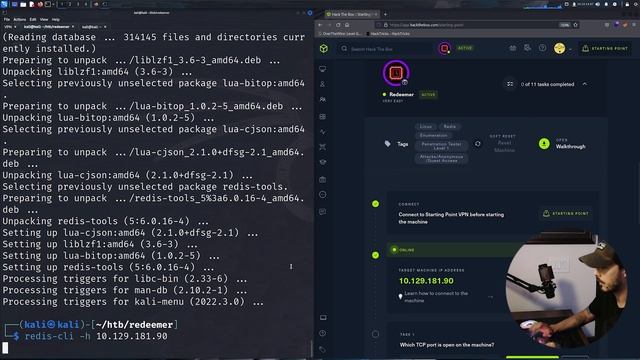Open the Help menu in terminal

click(x=56, y=20)
